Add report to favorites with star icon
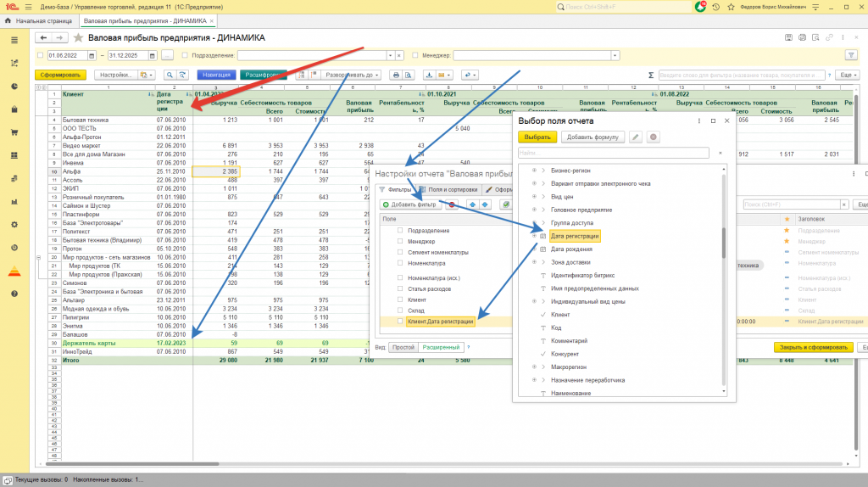Image resolution: width=868 pixels, height=487 pixels. coord(79,37)
